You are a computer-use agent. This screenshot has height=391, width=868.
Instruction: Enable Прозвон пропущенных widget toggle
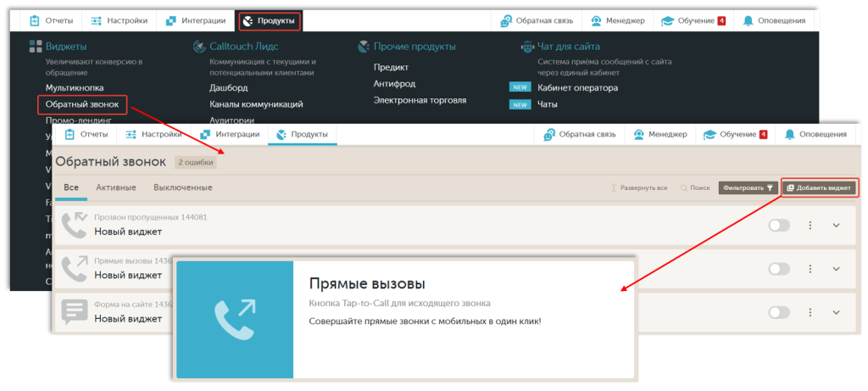[779, 225]
